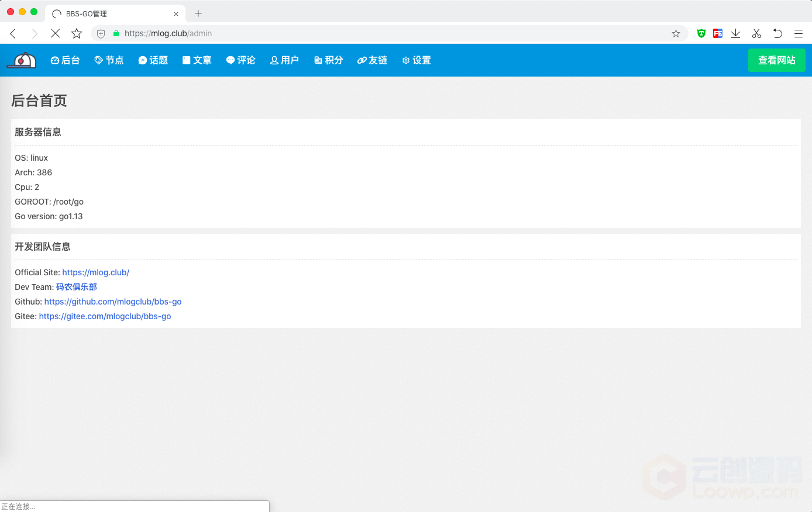812x512 pixels.
Task: Click the 后台首页 page heading
Action: pyautogui.click(x=39, y=101)
